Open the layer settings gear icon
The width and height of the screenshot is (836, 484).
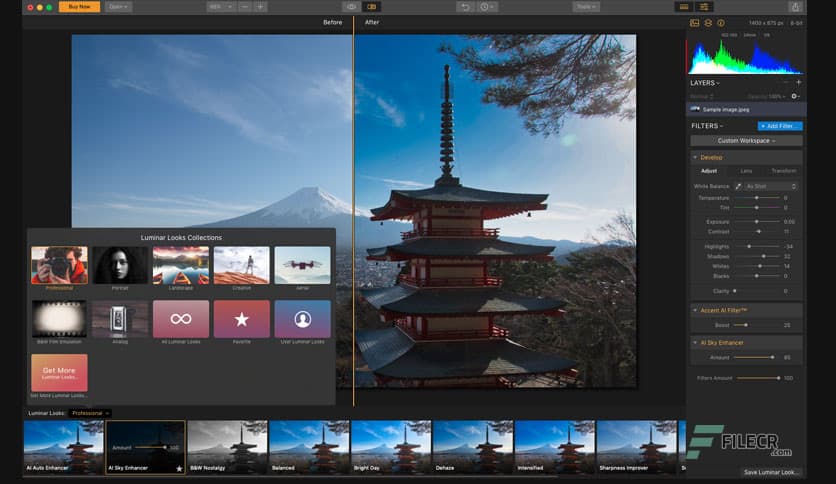795,96
